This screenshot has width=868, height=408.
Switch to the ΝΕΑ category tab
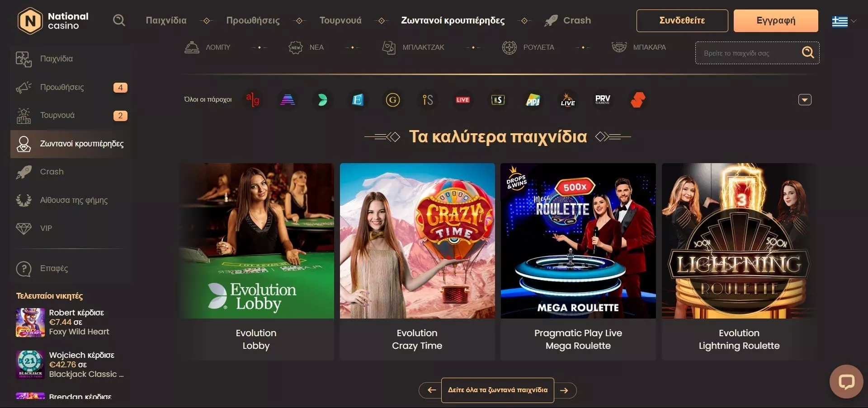(306, 47)
